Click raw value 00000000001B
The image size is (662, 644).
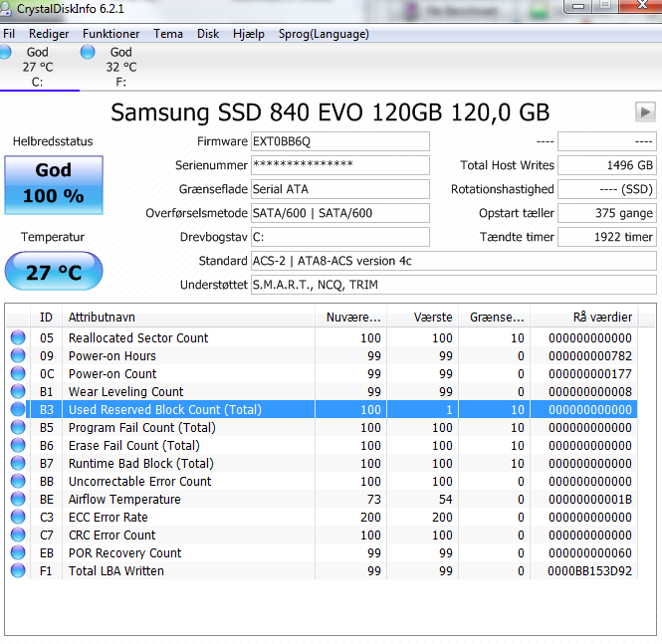[x=589, y=499]
